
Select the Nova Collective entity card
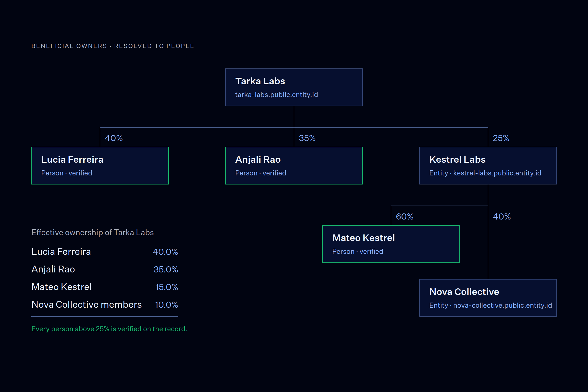click(x=488, y=298)
